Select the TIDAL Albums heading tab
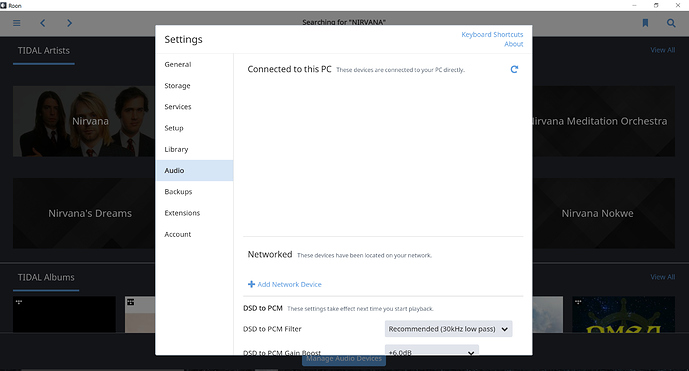Screen dimensions: 689x371 pyautogui.click(x=46, y=277)
